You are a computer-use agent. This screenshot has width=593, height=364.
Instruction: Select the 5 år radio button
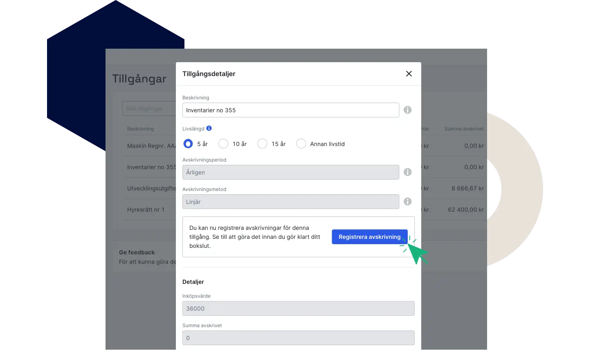tap(188, 144)
